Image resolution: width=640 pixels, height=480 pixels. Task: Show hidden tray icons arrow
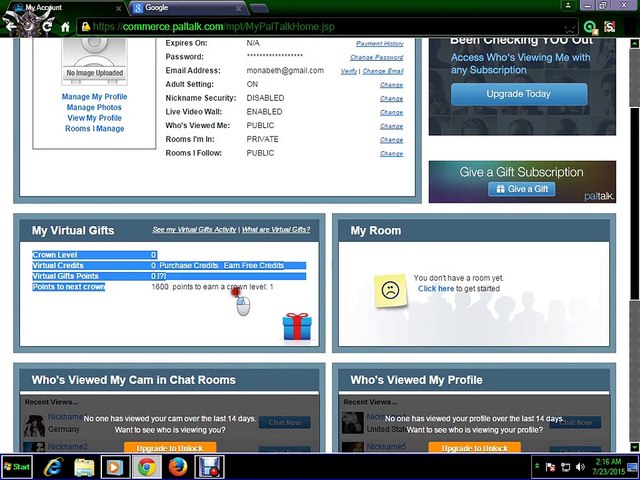click(x=538, y=466)
